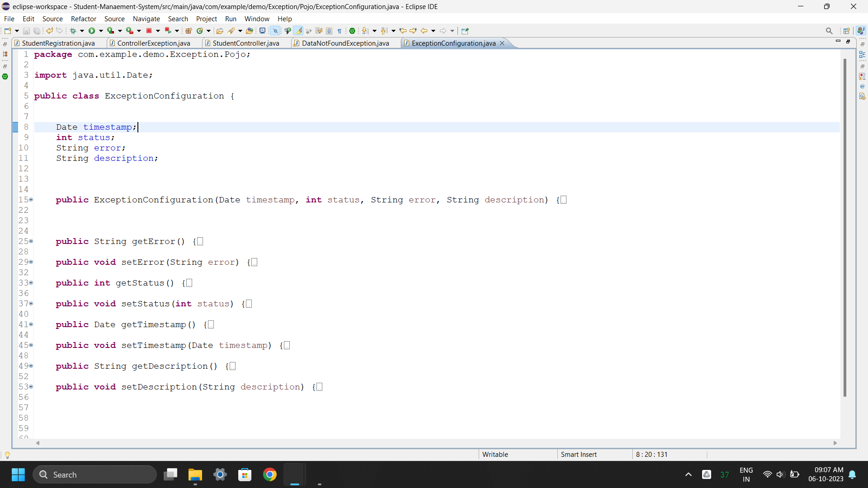Open Google Chrome from taskbar
Image resolution: width=868 pixels, height=488 pixels.
click(269, 474)
